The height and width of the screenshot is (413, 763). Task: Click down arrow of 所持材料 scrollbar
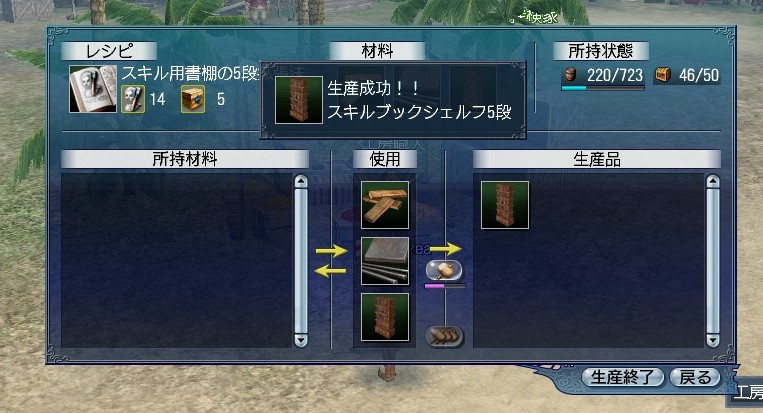click(x=301, y=340)
